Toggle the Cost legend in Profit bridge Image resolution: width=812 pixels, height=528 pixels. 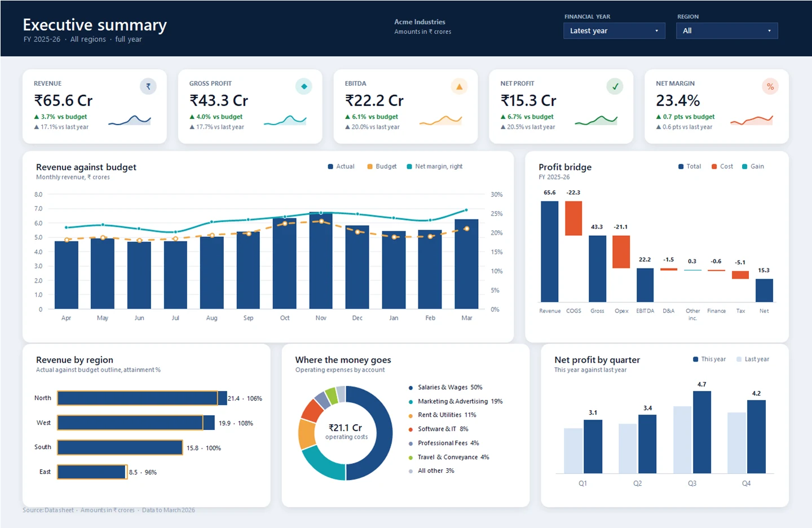[x=722, y=166]
